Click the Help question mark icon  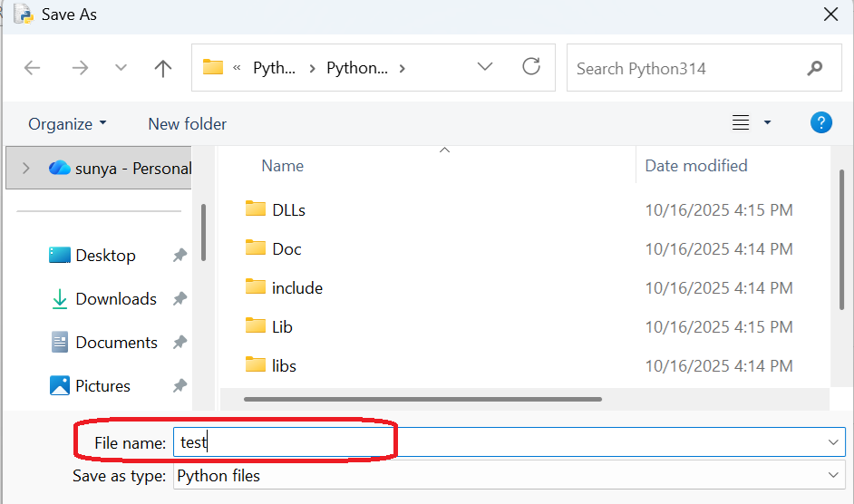(820, 123)
